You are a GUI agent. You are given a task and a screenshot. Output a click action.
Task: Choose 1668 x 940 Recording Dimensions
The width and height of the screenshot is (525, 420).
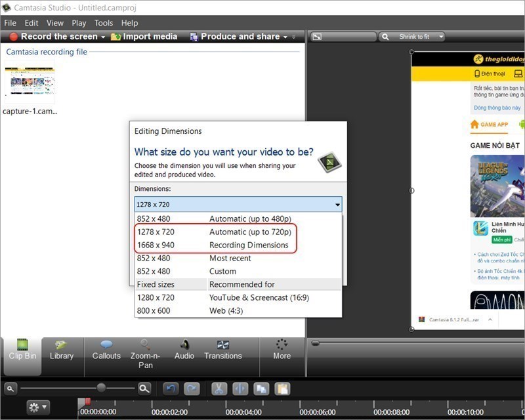pyautogui.click(x=238, y=245)
